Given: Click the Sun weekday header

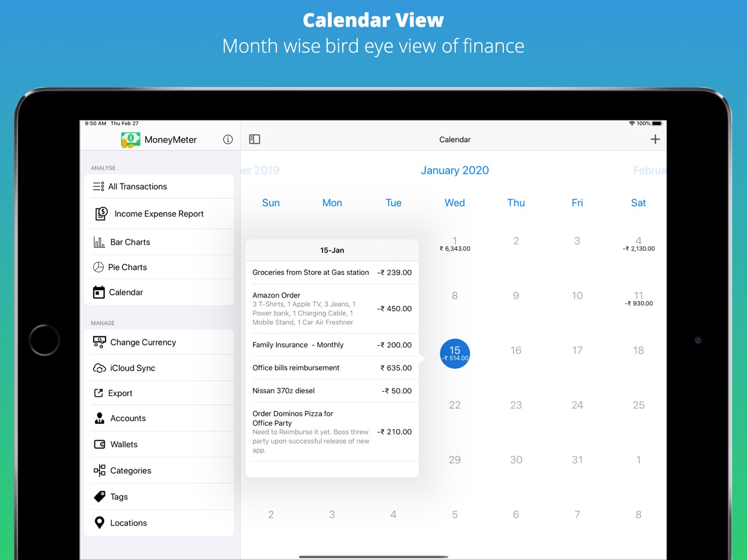Looking at the screenshot, I should click(270, 203).
